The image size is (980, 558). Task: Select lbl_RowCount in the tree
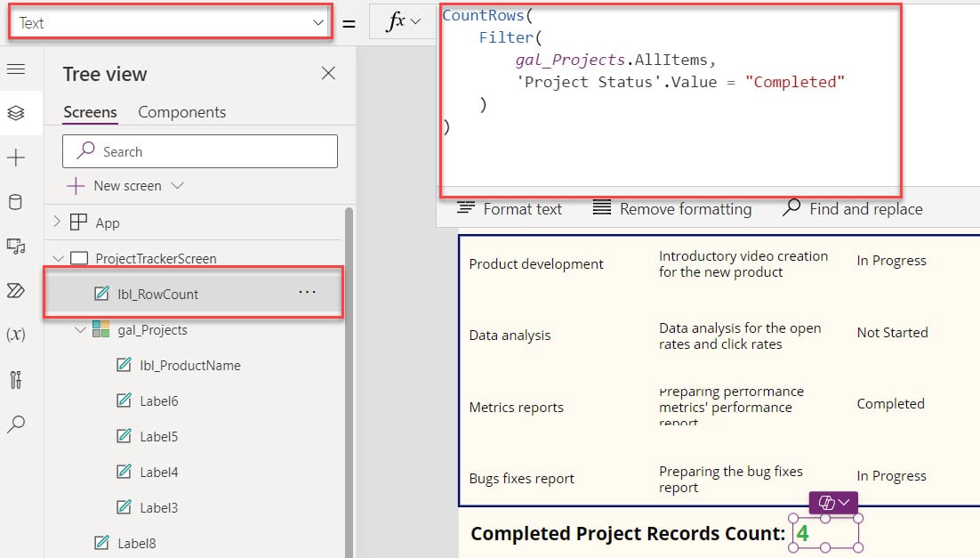tap(157, 294)
